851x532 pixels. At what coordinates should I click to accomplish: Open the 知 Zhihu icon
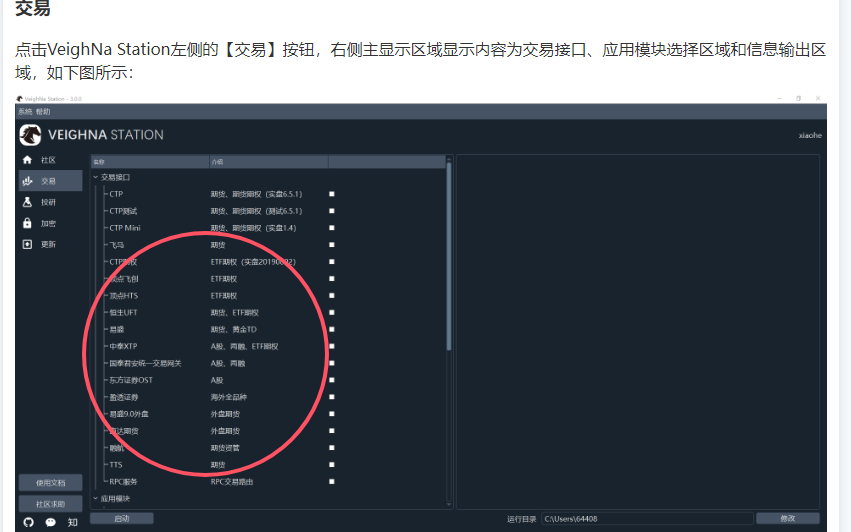click(x=72, y=522)
